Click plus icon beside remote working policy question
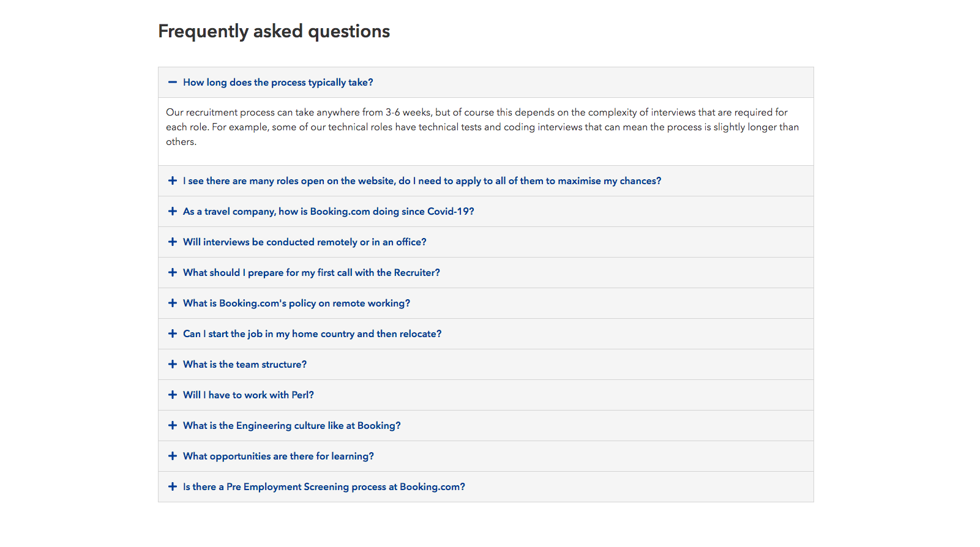The height and width of the screenshot is (547, 980). click(173, 303)
